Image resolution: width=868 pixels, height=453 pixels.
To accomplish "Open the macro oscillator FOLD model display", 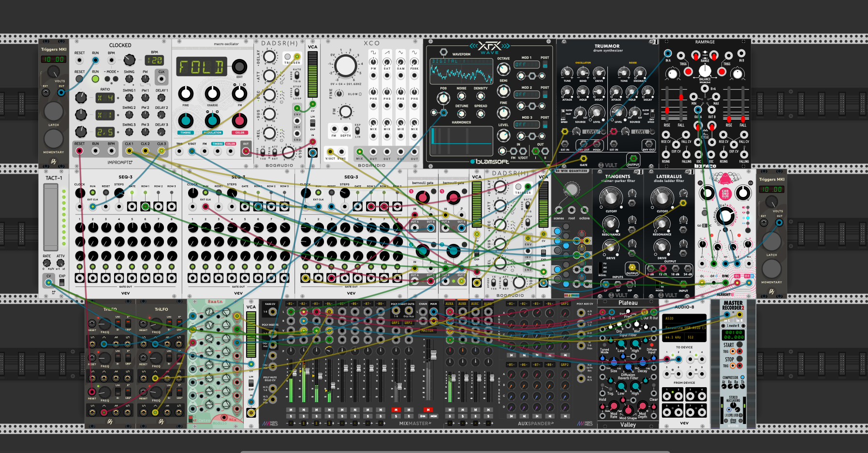I will click(202, 66).
